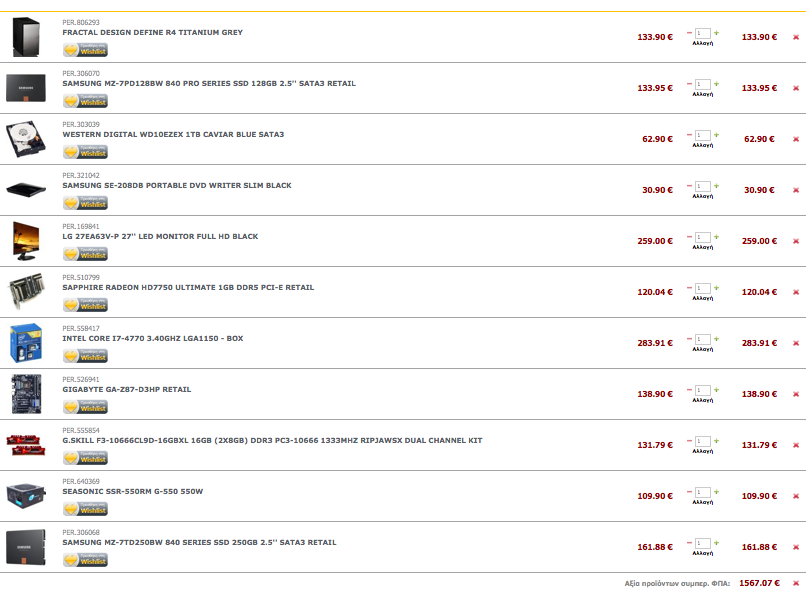Add Samsung 840 250GB SSD to Wishlist
Image resolution: width=806 pixels, height=597 pixels.
(85, 559)
